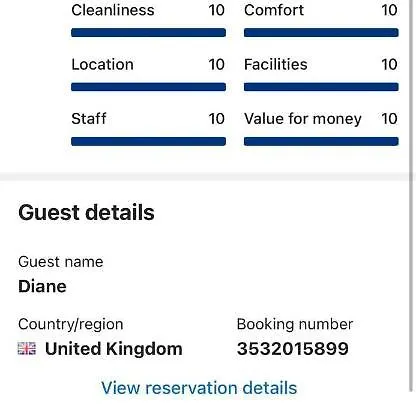The image size is (416, 420).
Task: Click the Value for money label
Action: point(303,119)
